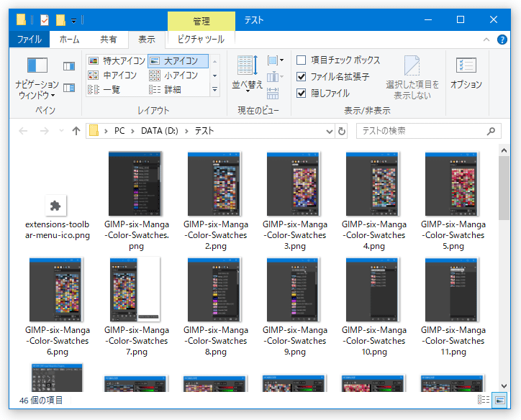Click new folder icon in title bar
Image resolution: width=521 pixels, height=420 pixels.
point(60,20)
